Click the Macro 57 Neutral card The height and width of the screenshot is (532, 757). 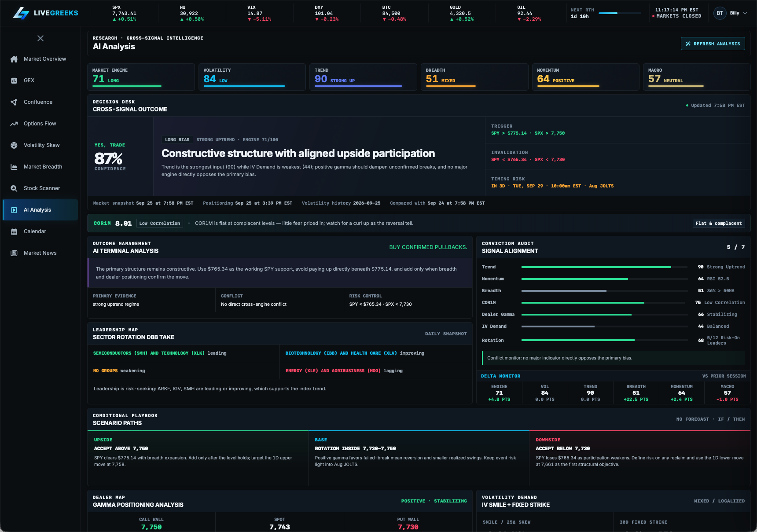(697, 77)
